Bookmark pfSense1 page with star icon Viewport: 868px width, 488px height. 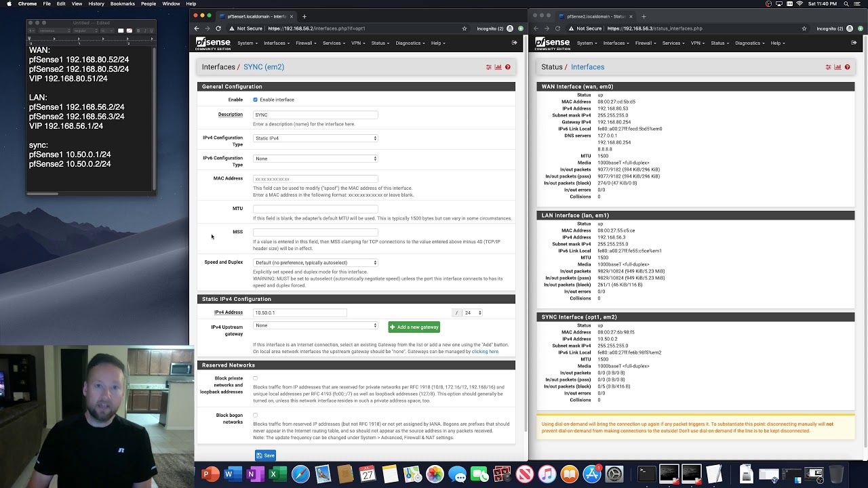[465, 28]
